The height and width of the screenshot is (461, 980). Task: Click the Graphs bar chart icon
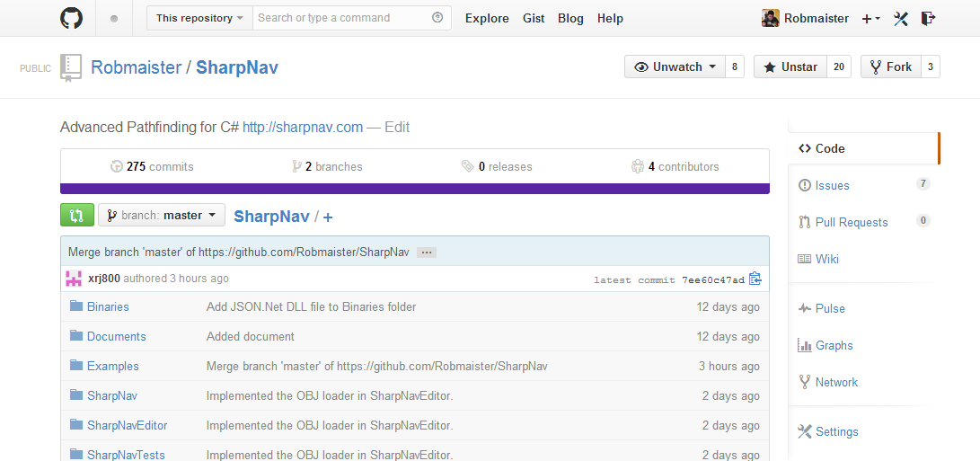[x=804, y=345]
